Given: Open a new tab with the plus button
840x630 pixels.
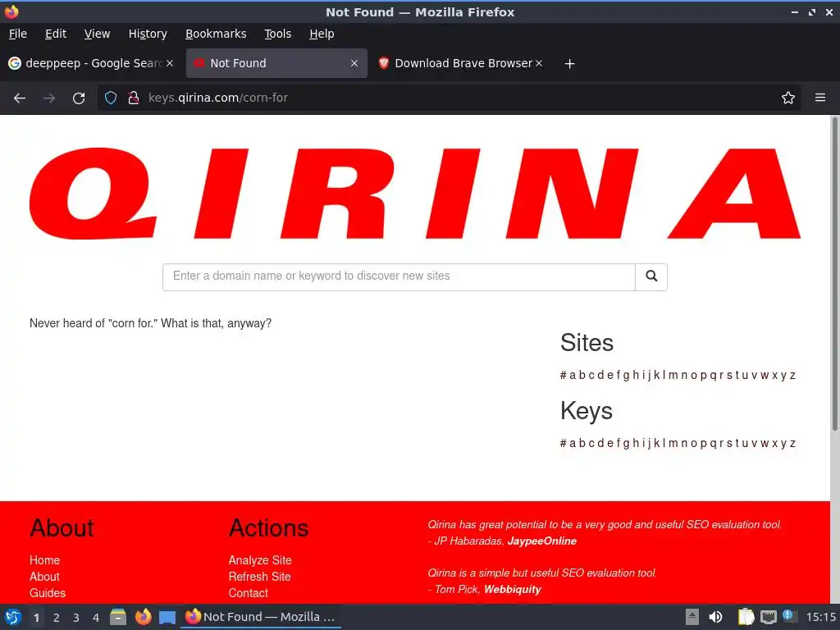Looking at the screenshot, I should click(569, 64).
